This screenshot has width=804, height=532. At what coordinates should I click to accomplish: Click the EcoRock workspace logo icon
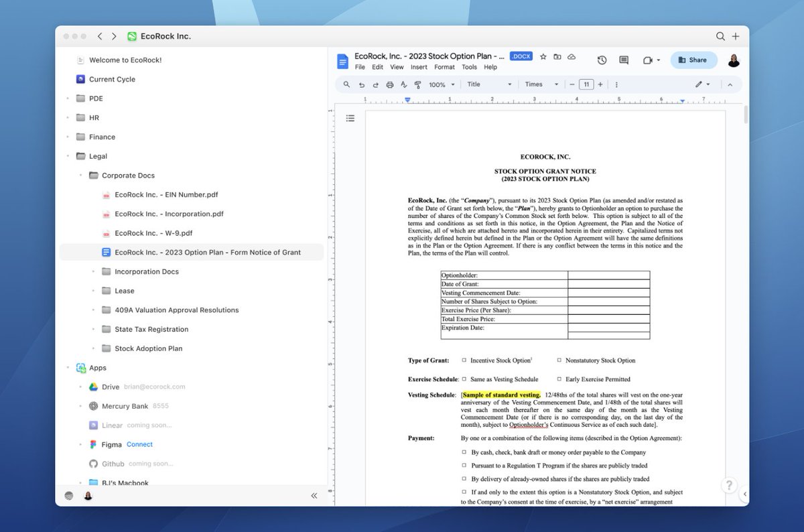132,36
